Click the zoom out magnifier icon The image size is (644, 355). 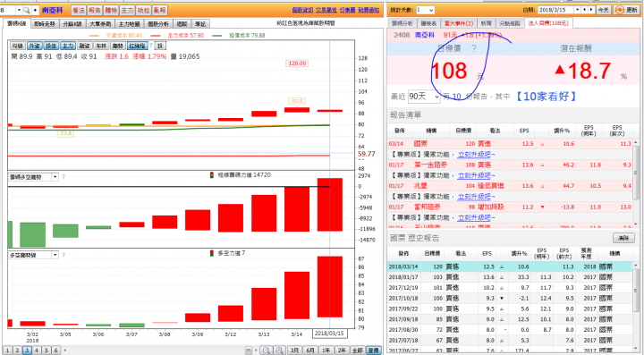267,351
